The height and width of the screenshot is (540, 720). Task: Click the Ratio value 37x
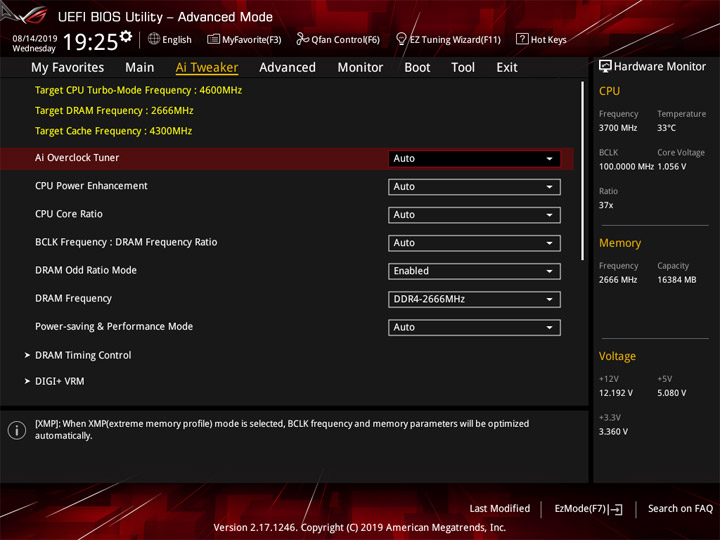[606, 205]
